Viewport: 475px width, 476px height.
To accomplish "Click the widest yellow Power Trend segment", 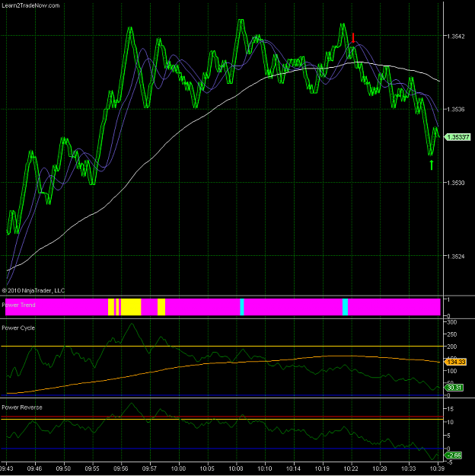I will click(x=131, y=307).
